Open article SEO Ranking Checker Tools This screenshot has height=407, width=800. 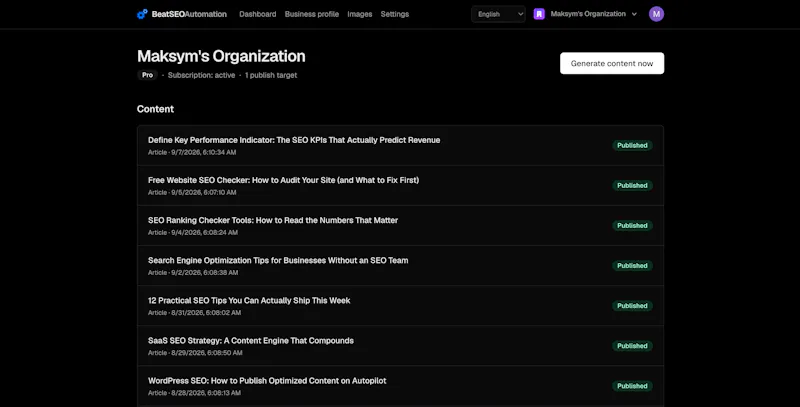pos(273,220)
